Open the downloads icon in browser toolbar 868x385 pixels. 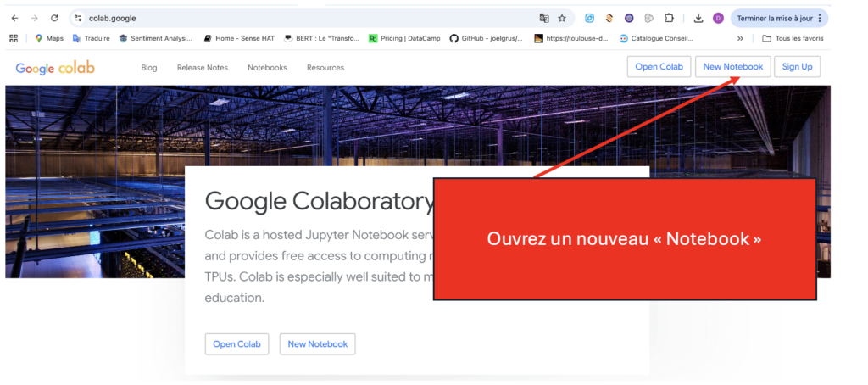tap(698, 18)
